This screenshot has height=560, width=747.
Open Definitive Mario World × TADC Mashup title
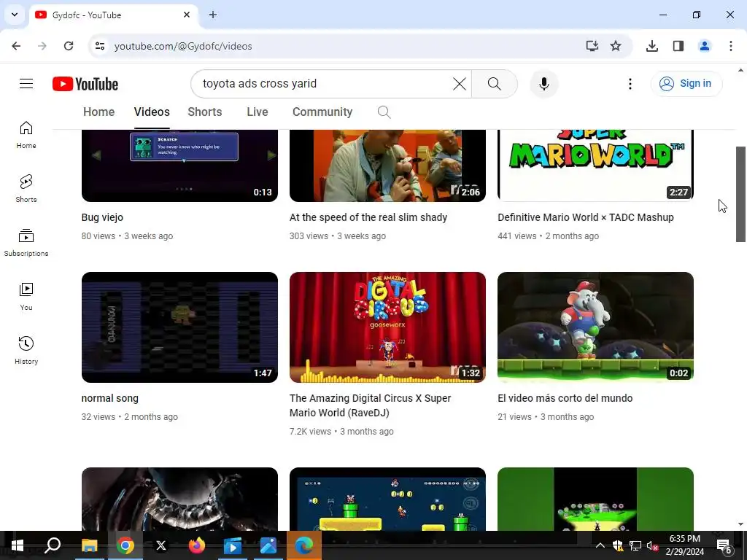[x=586, y=217]
